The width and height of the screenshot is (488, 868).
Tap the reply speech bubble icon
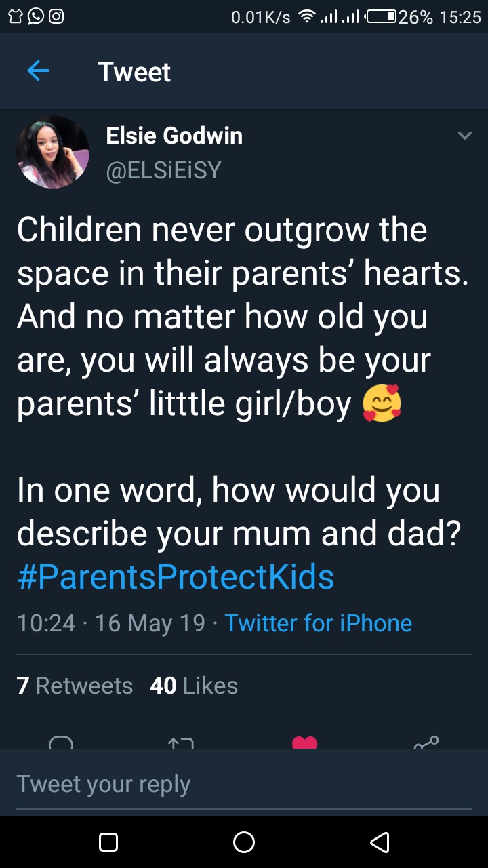coord(61,743)
